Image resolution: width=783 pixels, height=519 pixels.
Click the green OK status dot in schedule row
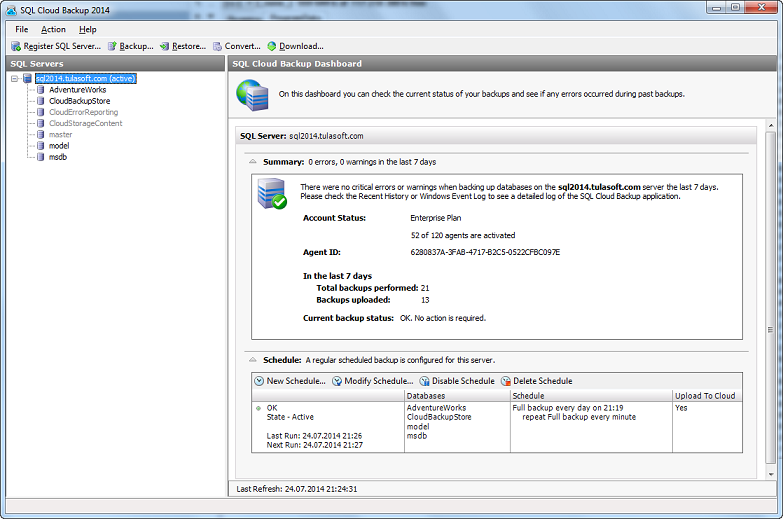point(259,408)
